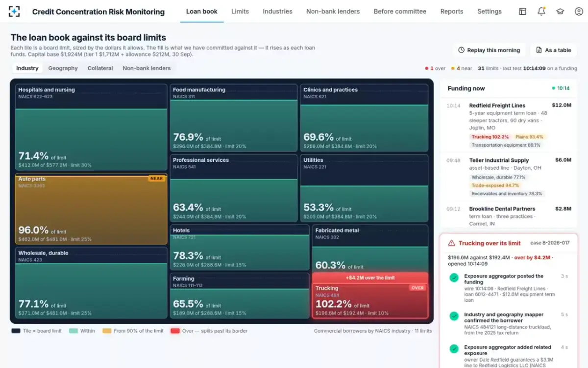Click the '$12.0M' funding amount
This screenshot has height=368, width=588.
[x=562, y=105]
